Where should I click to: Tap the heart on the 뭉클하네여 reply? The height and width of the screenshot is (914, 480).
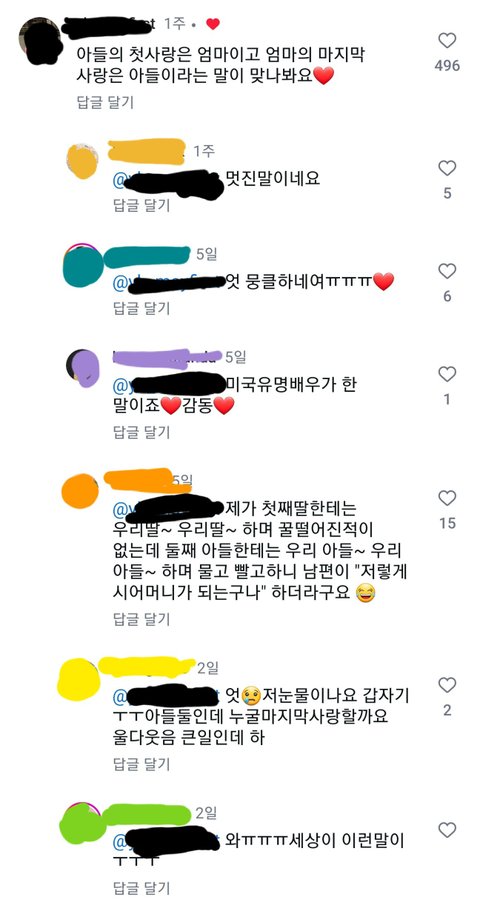coord(447,271)
